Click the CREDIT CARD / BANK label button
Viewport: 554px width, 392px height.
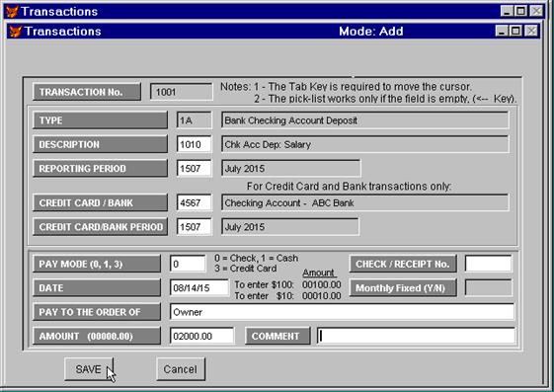point(100,203)
